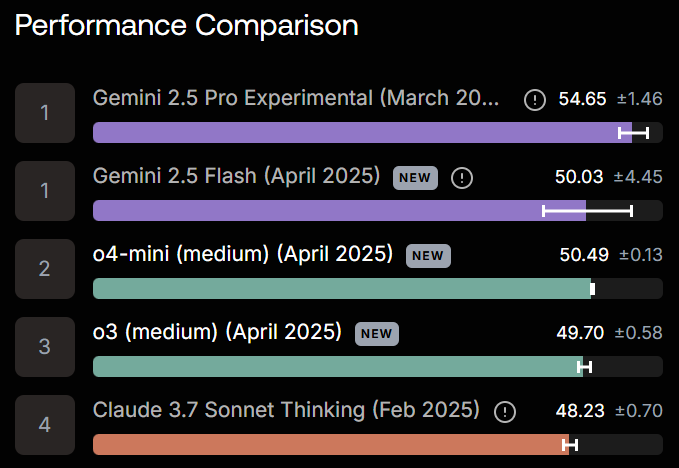Click the NEW badge on o3 (medium)
This screenshot has width=679, height=468.
376,334
